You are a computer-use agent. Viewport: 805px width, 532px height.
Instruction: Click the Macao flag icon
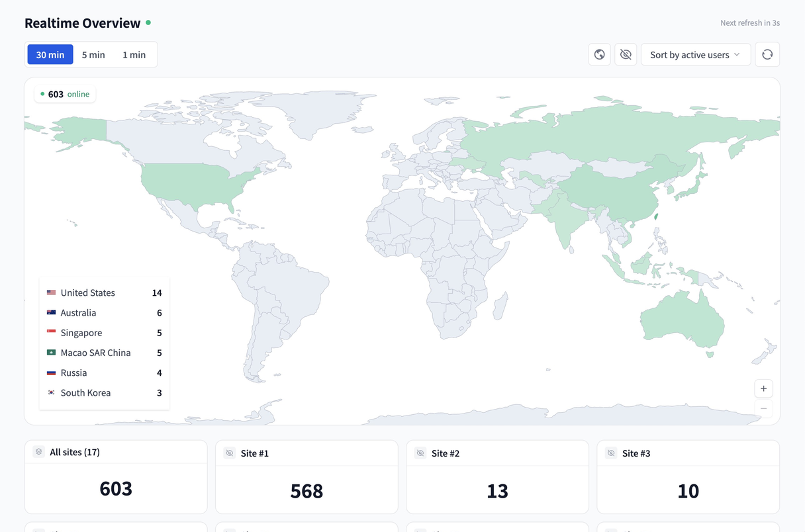(51, 353)
